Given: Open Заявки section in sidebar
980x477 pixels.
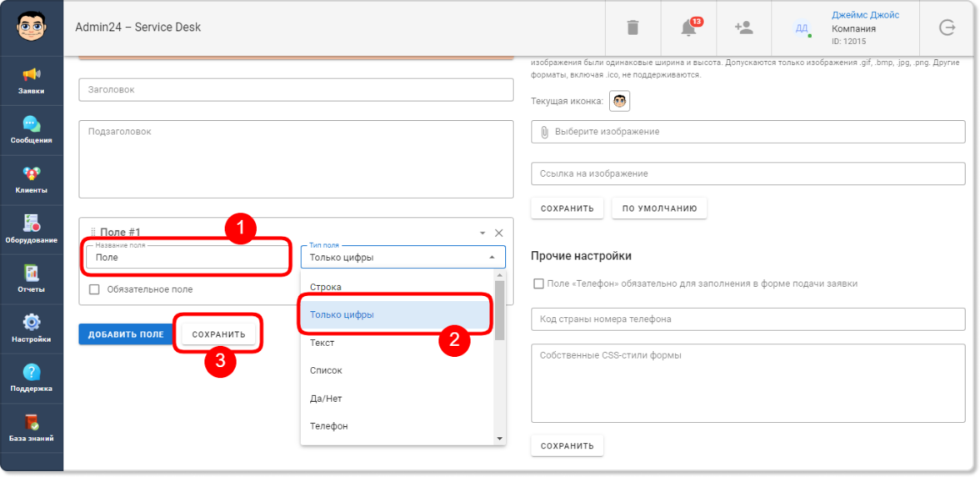Looking at the screenshot, I should pos(32,81).
